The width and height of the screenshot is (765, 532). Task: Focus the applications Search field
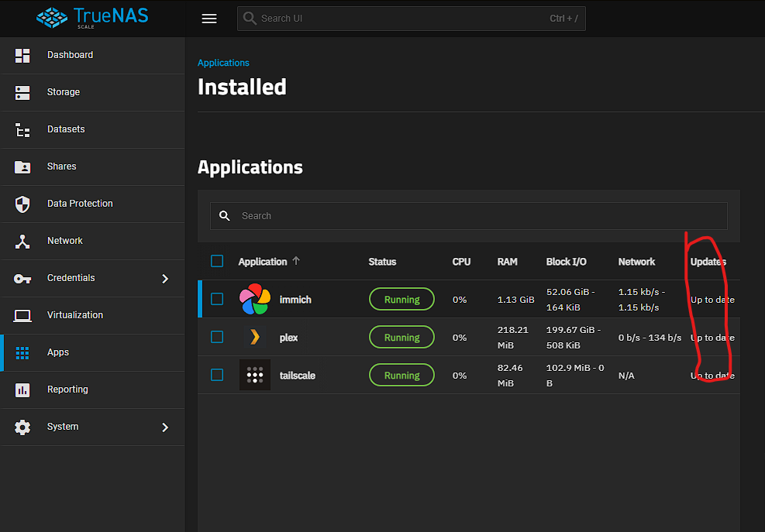pos(469,215)
